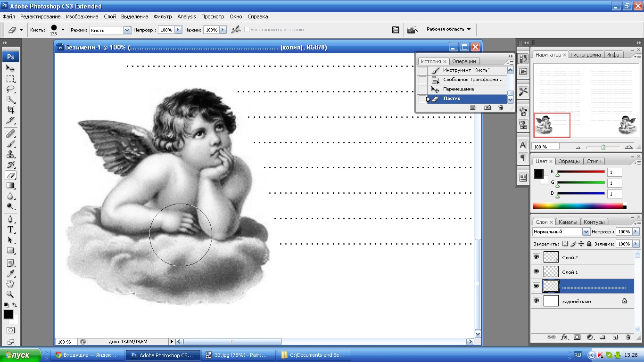644x362 pixels.
Task: Expand the Непрозр. slider in options bar
Action: [x=178, y=30]
